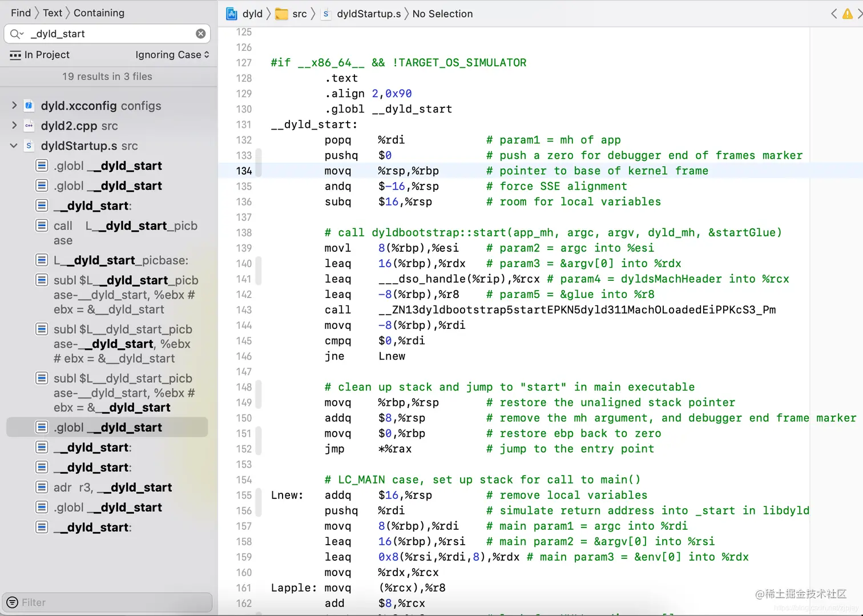The height and width of the screenshot is (616, 863).
Task: Click the '# clean up stack' comment line
Action: point(509,386)
